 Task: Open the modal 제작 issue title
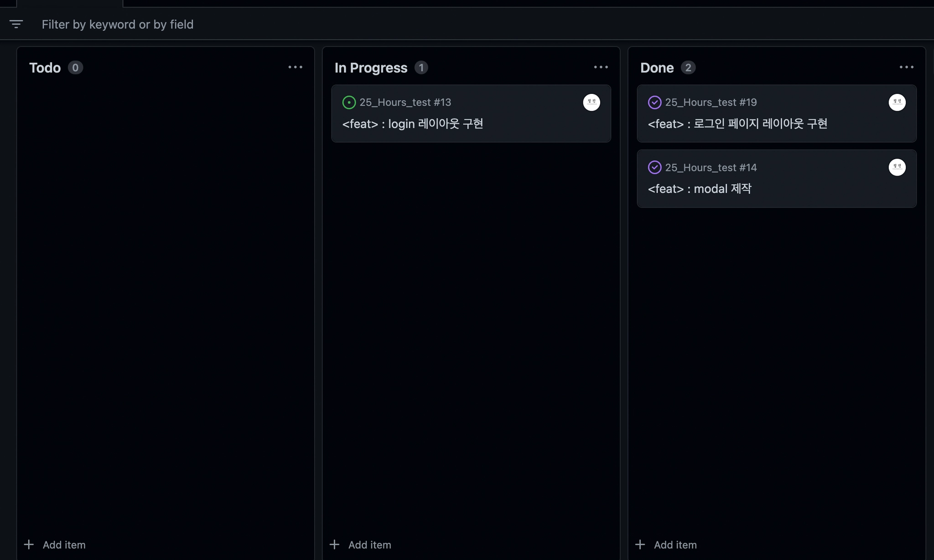coord(699,189)
